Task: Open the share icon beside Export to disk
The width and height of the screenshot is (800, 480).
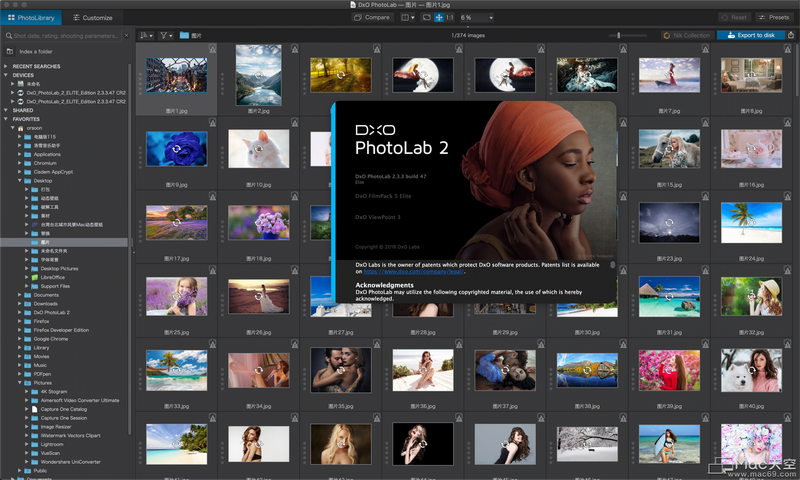Action: coord(791,35)
